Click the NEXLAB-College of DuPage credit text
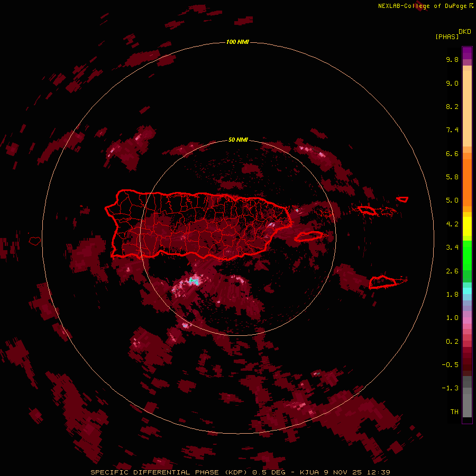The width and height of the screenshot is (476, 476). click(425, 6)
